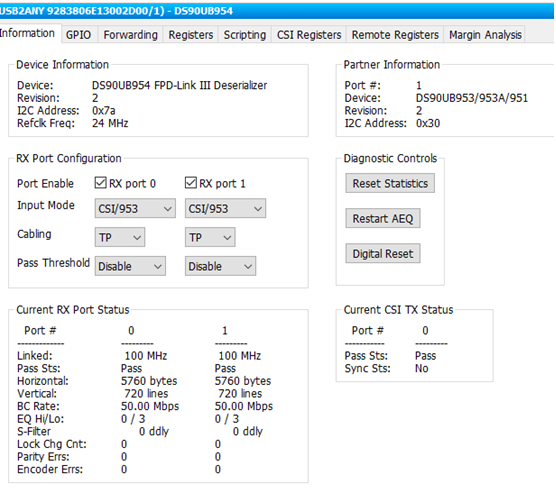
Task: Click the device name DS90UB954 FPD-Link III Deserializer
Action: click(179, 85)
